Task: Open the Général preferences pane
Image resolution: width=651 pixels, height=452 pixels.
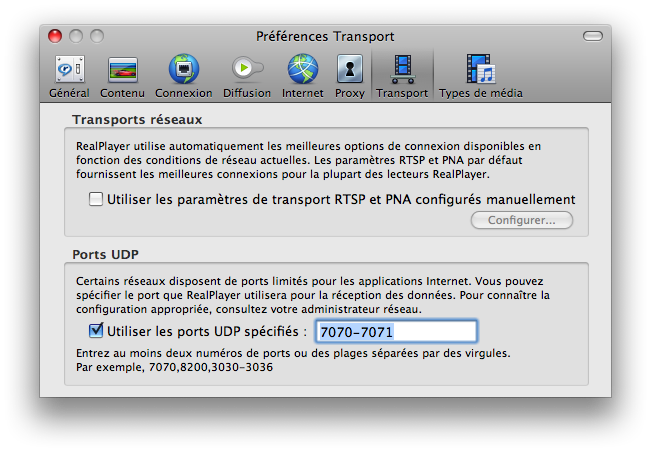Action: pyautogui.click(x=69, y=77)
